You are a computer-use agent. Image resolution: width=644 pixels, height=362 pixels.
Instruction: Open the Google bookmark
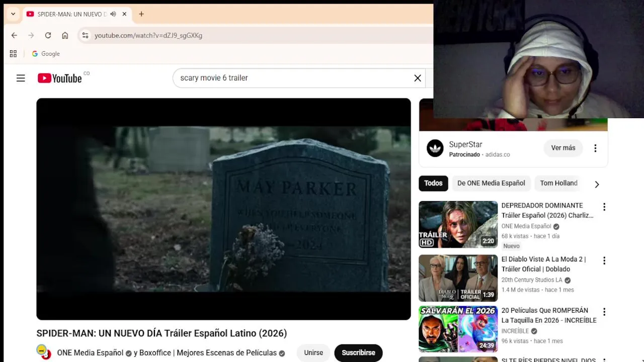coord(46,54)
